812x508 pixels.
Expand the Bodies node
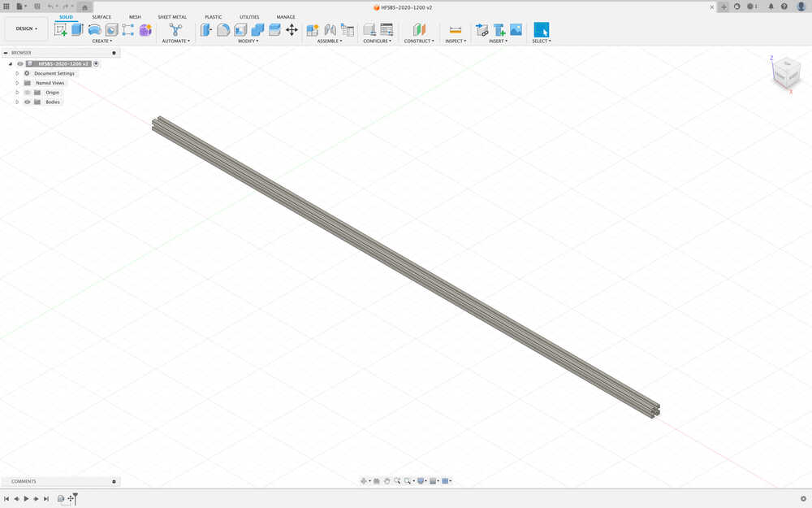[17, 102]
